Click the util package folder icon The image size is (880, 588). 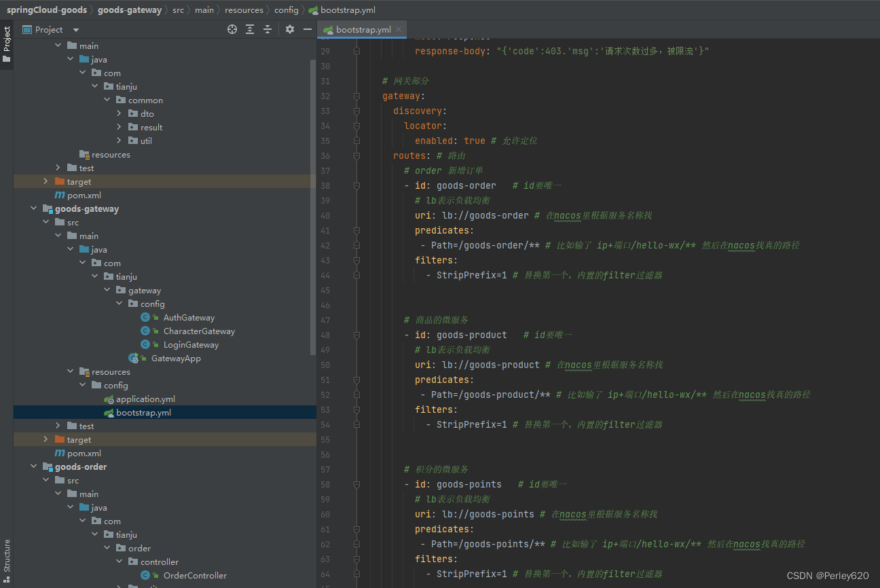(133, 141)
